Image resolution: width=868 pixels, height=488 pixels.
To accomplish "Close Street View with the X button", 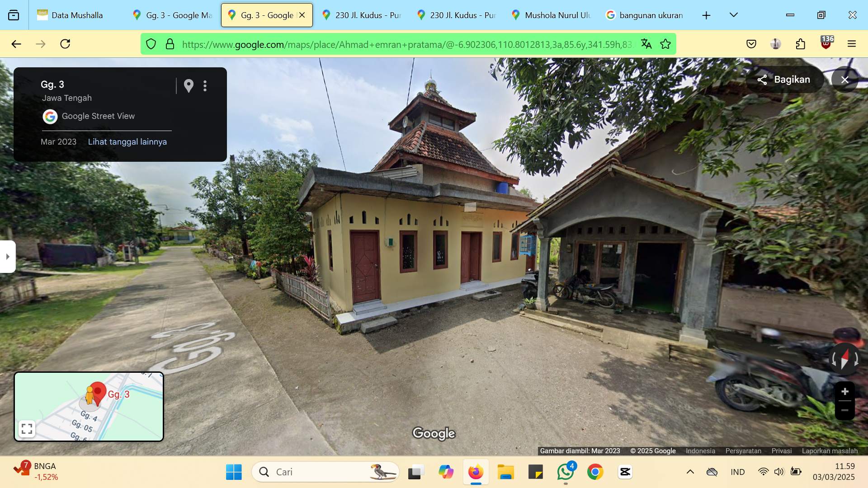I will (844, 80).
